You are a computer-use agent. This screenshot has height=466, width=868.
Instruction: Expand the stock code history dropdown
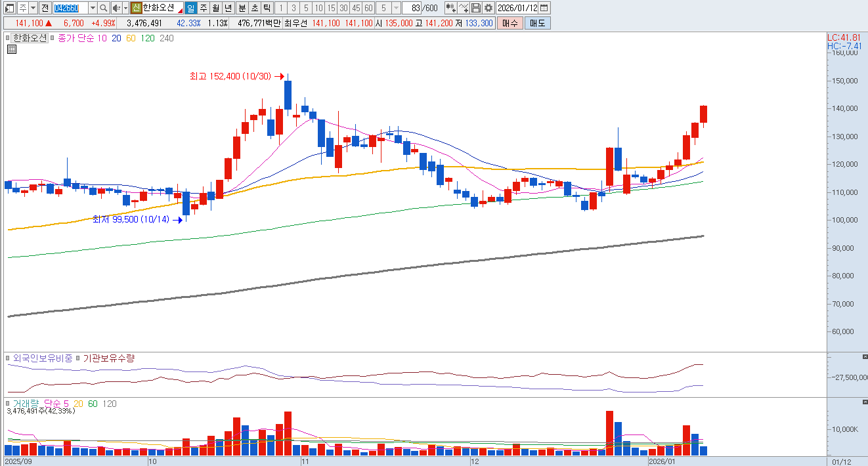pos(92,8)
